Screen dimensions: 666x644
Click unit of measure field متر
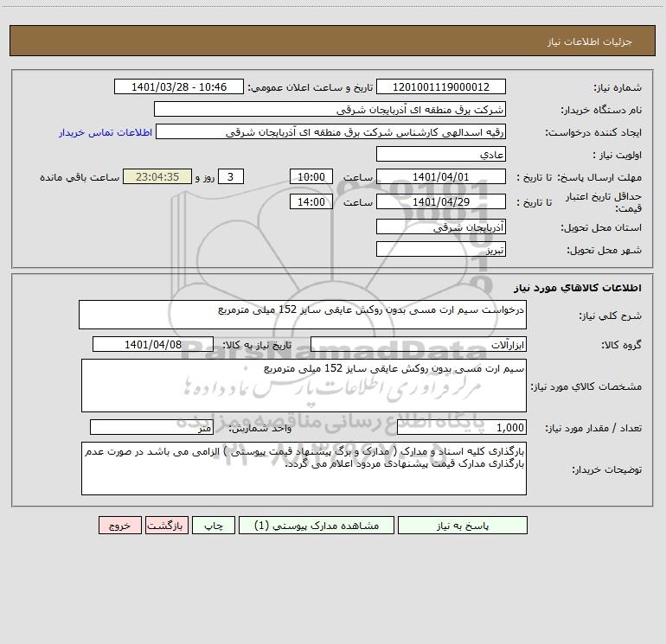151,427
